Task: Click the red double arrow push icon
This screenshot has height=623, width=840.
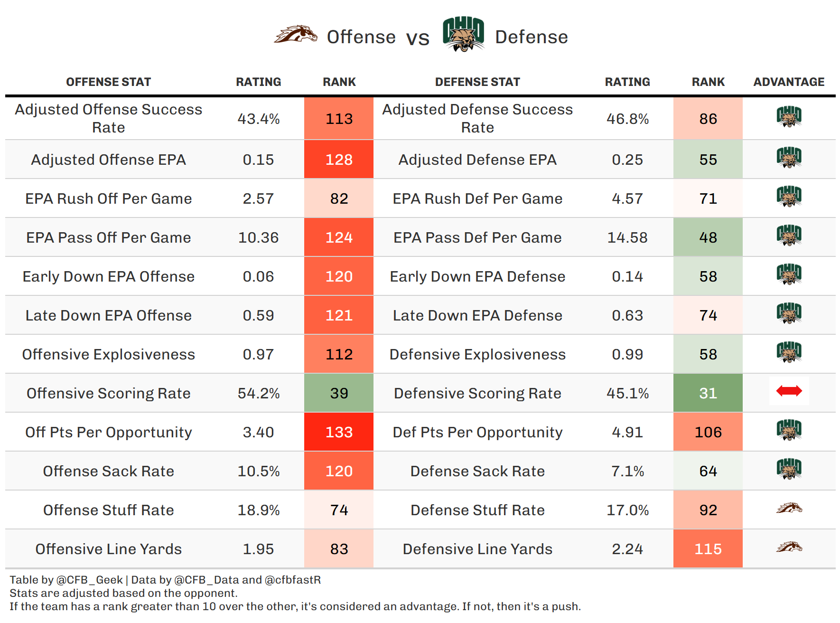Action: [x=789, y=391]
